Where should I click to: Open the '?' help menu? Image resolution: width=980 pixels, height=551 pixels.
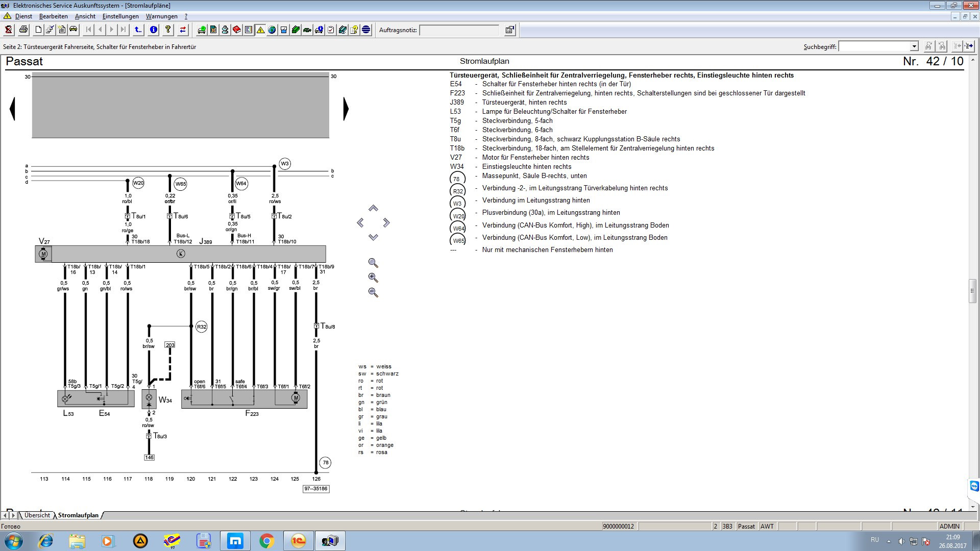click(x=186, y=16)
